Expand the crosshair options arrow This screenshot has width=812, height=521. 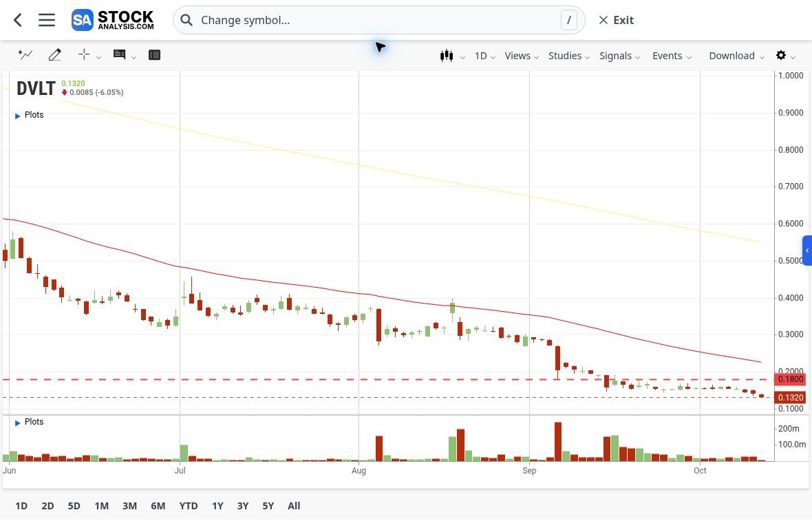click(x=98, y=58)
